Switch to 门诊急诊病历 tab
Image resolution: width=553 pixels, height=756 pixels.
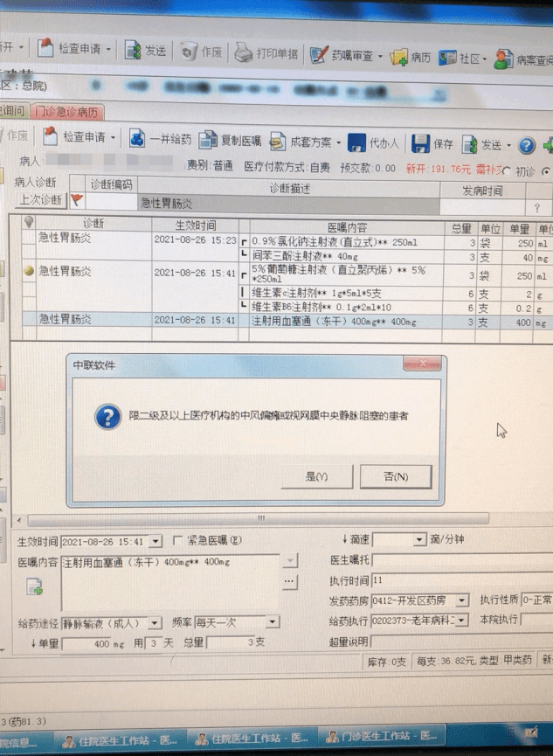coord(66,112)
